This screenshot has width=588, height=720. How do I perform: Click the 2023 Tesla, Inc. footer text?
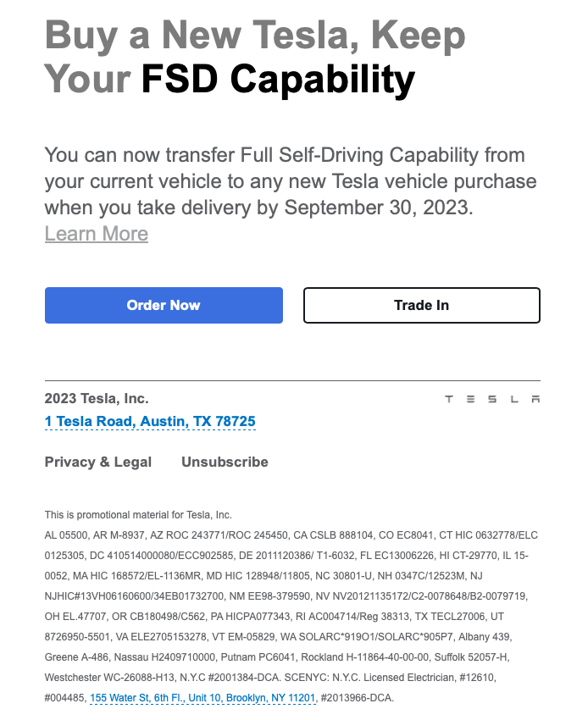pyautogui.click(x=96, y=398)
